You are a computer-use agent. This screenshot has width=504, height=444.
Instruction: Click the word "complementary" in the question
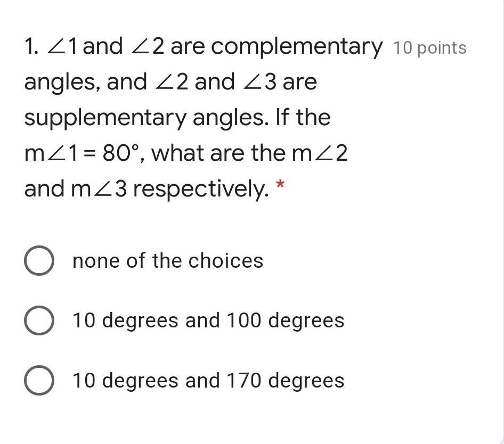pyautogui.click(x=297, y=47)
